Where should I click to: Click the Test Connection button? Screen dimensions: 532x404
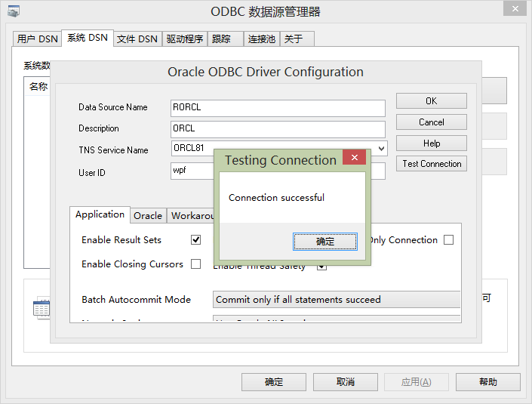coord(431,164)
